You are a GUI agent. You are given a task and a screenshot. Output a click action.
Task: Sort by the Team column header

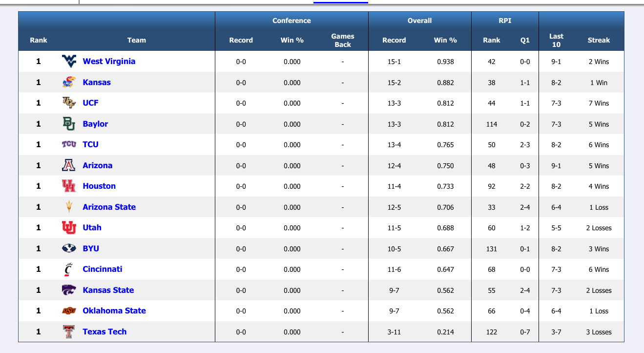[136, 41]
